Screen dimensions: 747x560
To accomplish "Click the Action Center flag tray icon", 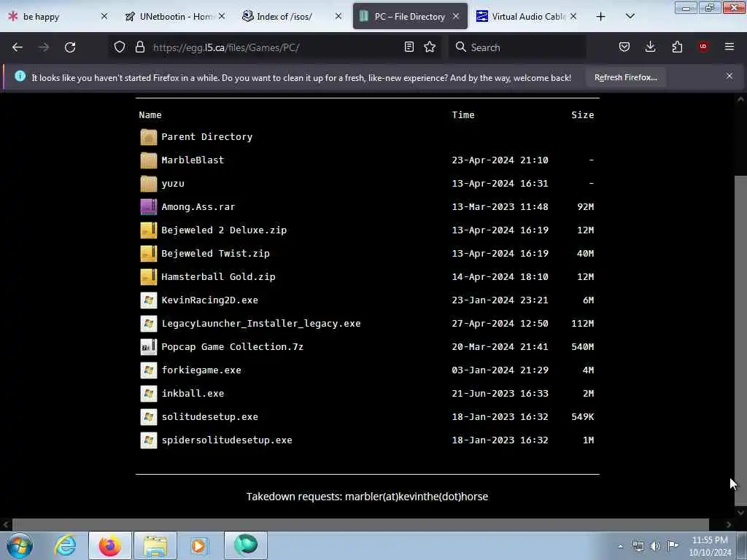I will [x=673, y=545].
